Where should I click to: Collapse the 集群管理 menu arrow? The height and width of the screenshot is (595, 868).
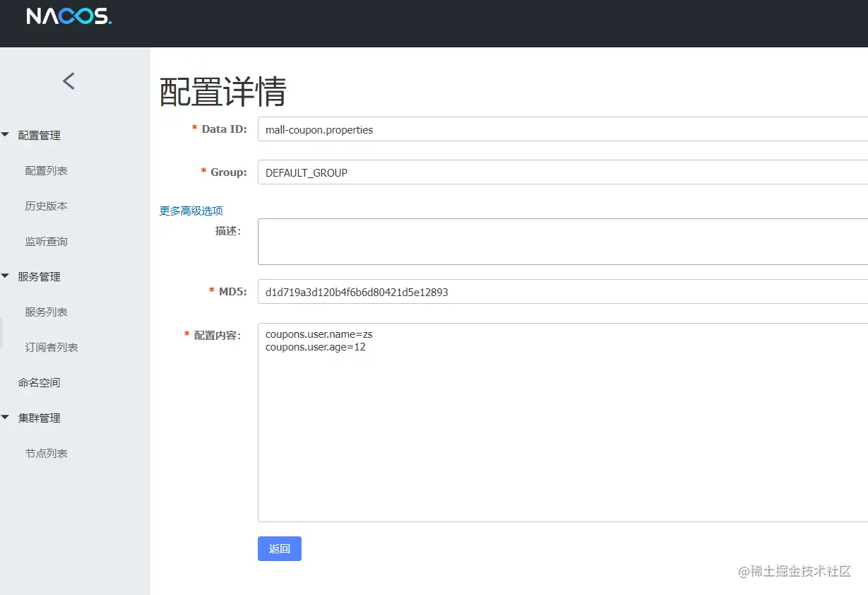click(x=6, y=418)
